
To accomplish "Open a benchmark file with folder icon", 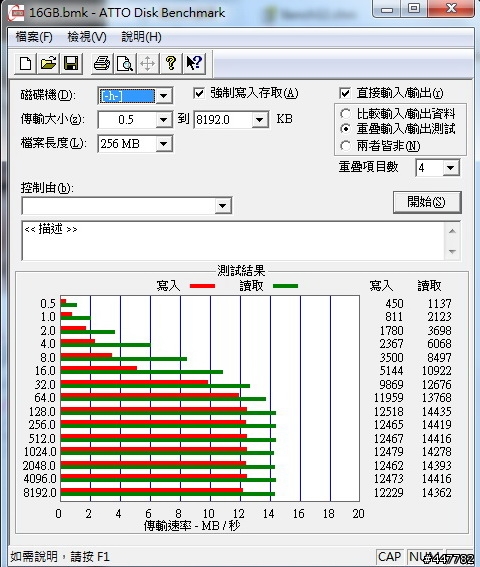I will [48, 64].
